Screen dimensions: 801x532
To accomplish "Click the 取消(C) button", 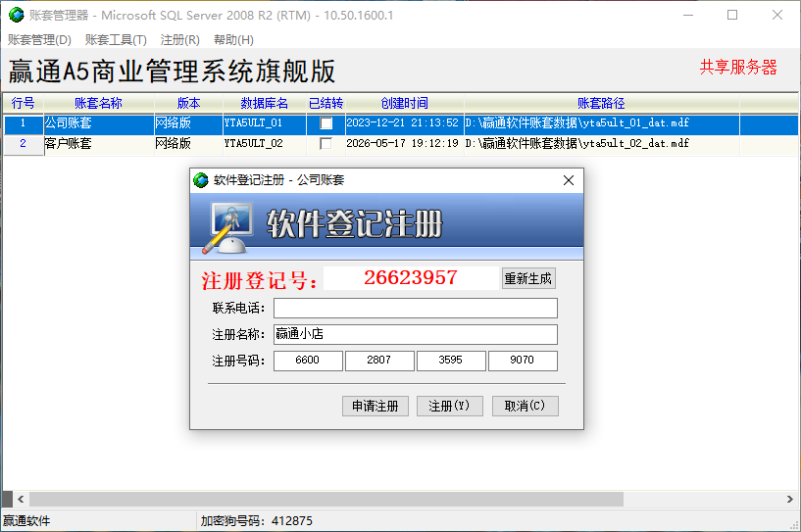I will pos(526,406).
